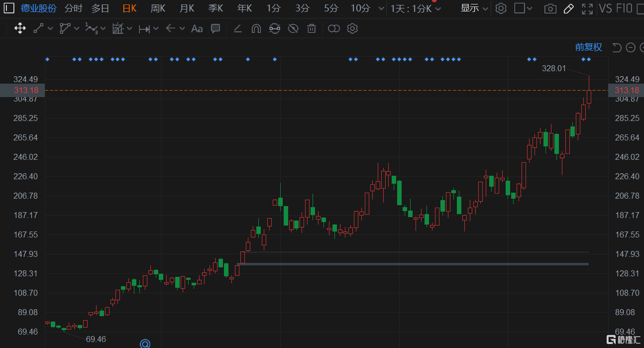Select the trend line drawing tool
Viewport: 644px width, 348px height.
[38, 28]
